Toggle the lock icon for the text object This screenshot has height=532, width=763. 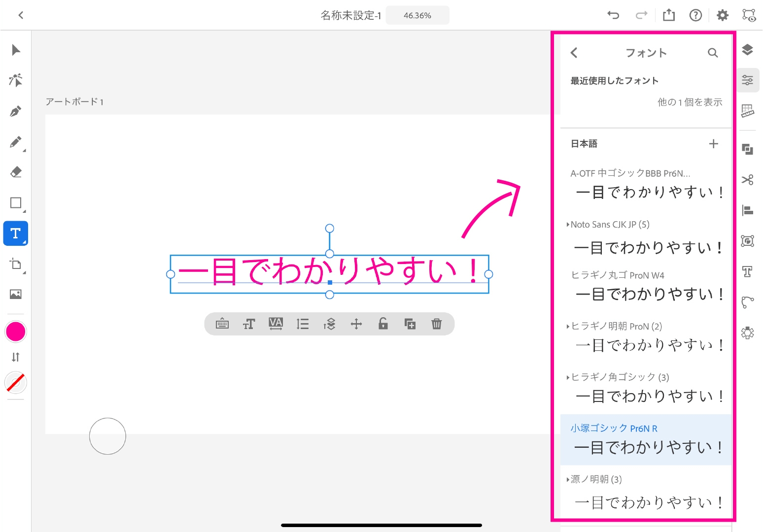point(383,324)
